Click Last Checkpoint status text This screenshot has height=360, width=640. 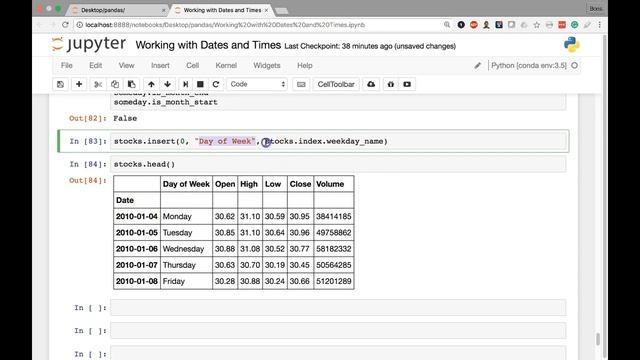(x=370, y=46)
